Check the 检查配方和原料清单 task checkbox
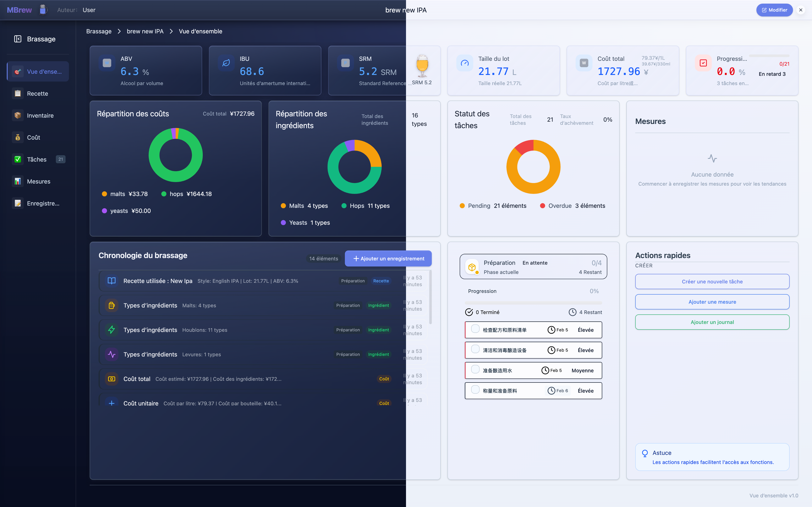812x507 pixels. pyautogui.click(x=475, y=329)
